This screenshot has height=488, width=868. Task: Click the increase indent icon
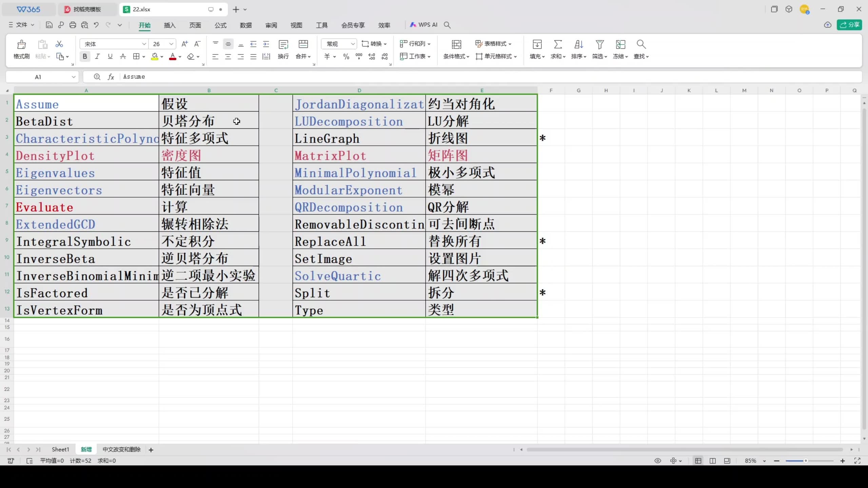[266, 44]
